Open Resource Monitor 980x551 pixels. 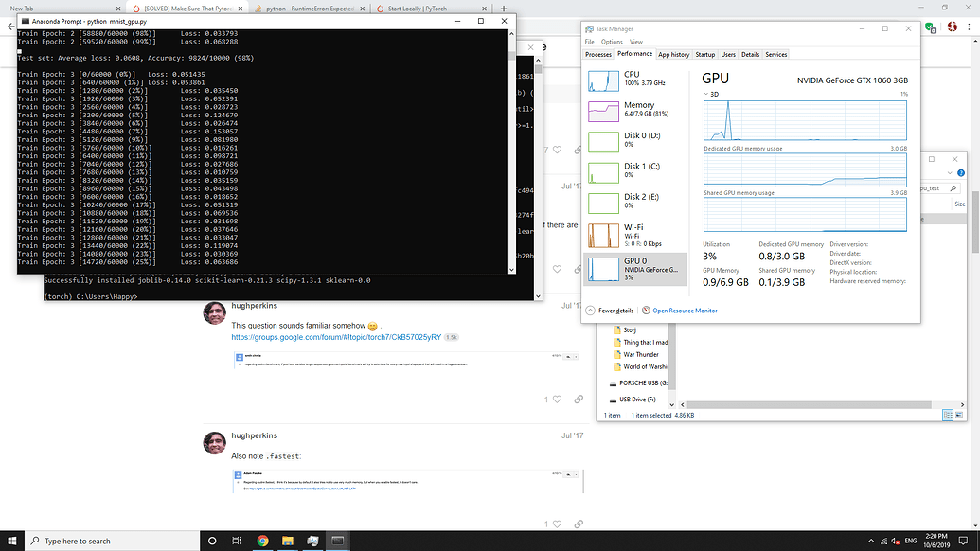pos(686,311)
